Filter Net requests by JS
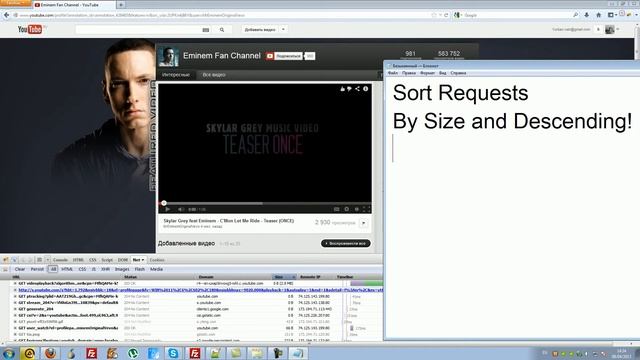 click(x=93, y=269)
